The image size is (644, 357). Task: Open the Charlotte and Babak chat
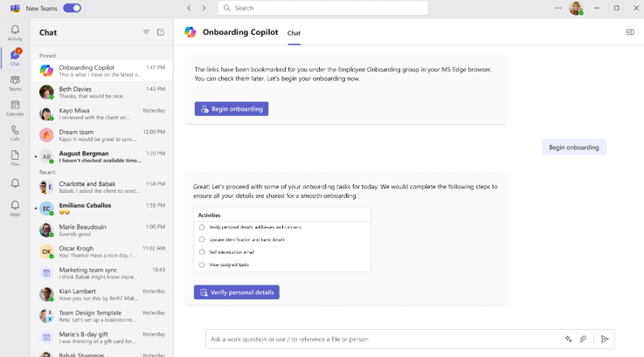(x=102, y=187)
